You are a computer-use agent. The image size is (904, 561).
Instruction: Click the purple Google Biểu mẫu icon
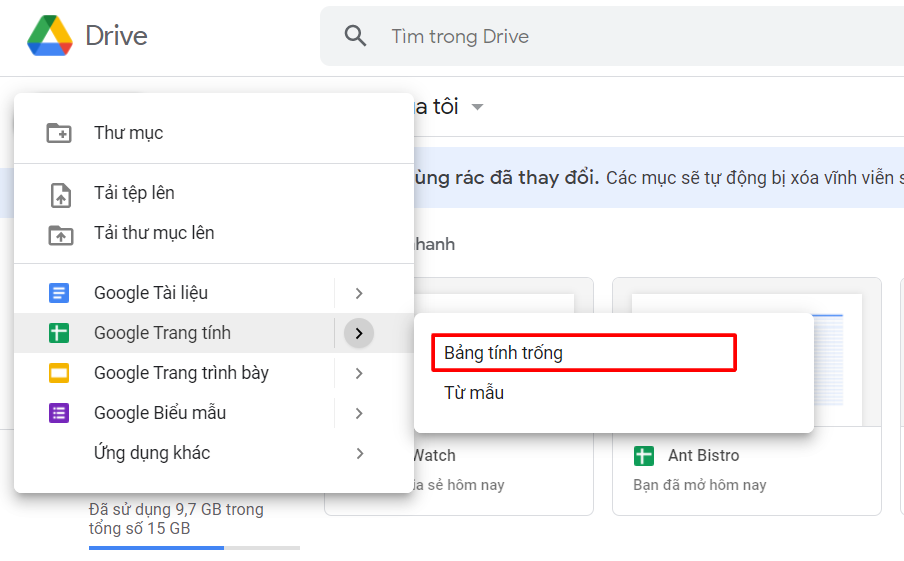click(x=59, y=413)
